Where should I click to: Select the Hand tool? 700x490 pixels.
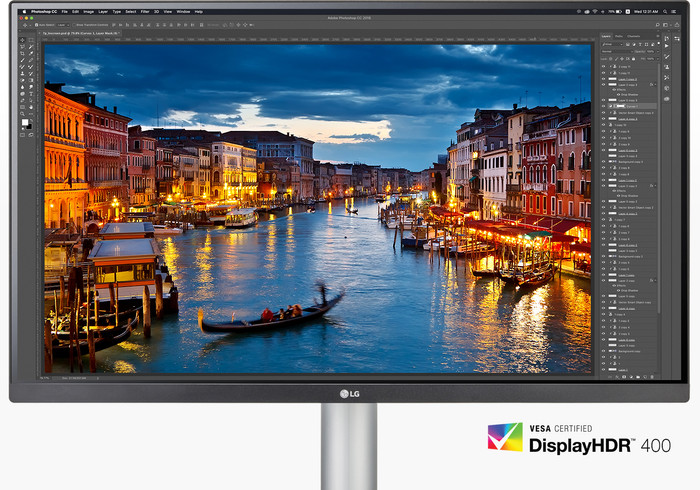point(31,107)
